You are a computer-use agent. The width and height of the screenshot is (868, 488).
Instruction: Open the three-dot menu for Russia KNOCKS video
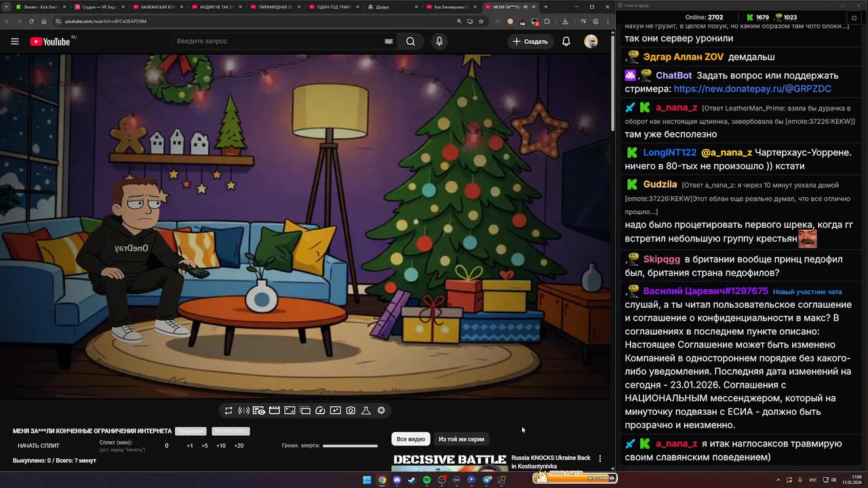599,459
